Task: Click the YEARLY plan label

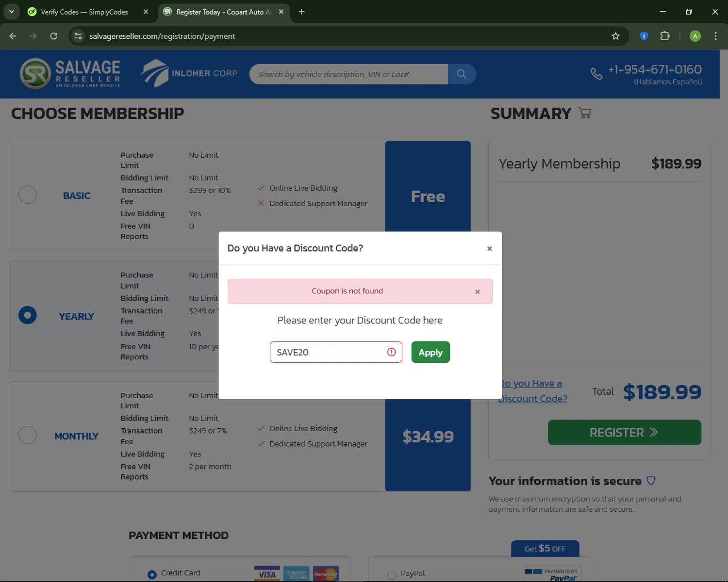Action: click(77, 316)
